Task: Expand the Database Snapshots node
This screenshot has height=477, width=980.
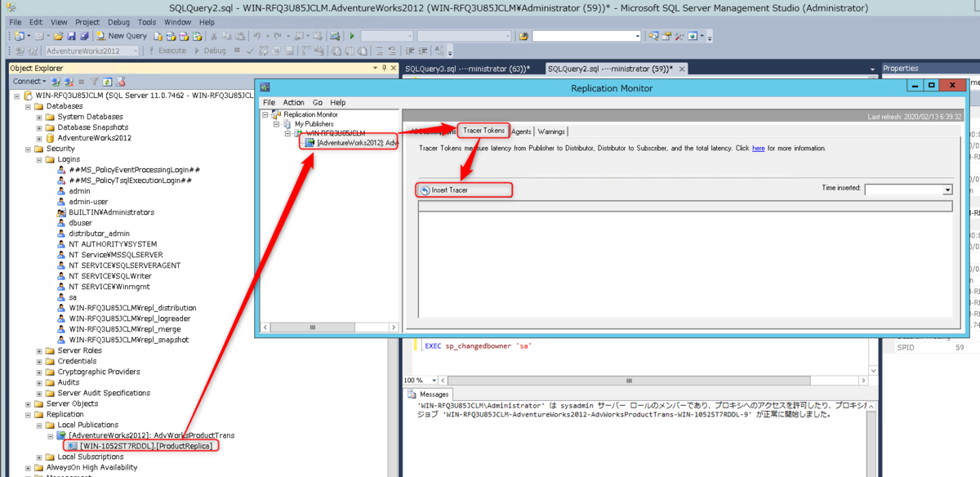Action: click(39, 127)
